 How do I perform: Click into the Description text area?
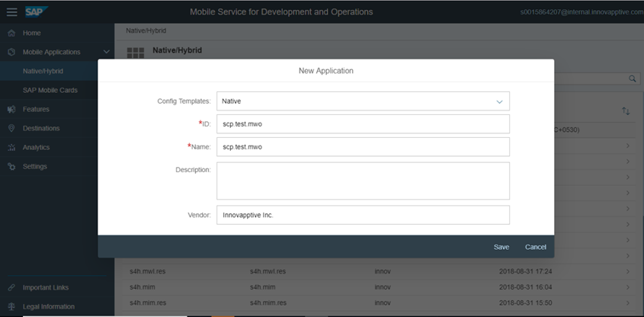[363, 181]
